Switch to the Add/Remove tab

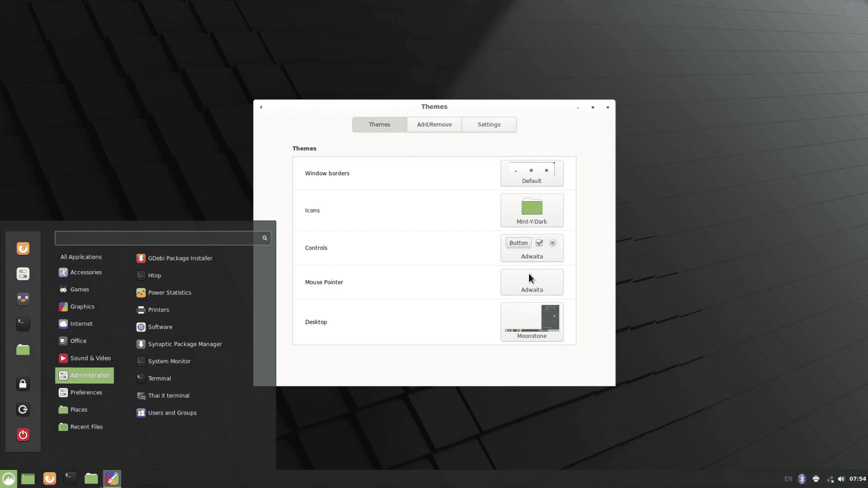pyautogui.click(x=434, y=124)
